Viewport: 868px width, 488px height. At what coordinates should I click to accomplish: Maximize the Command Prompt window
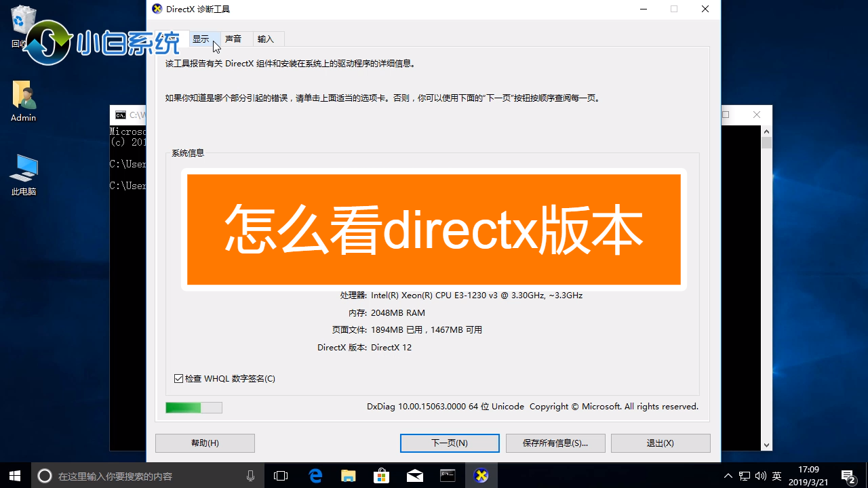pyautogui.click(x=726, y=115)
